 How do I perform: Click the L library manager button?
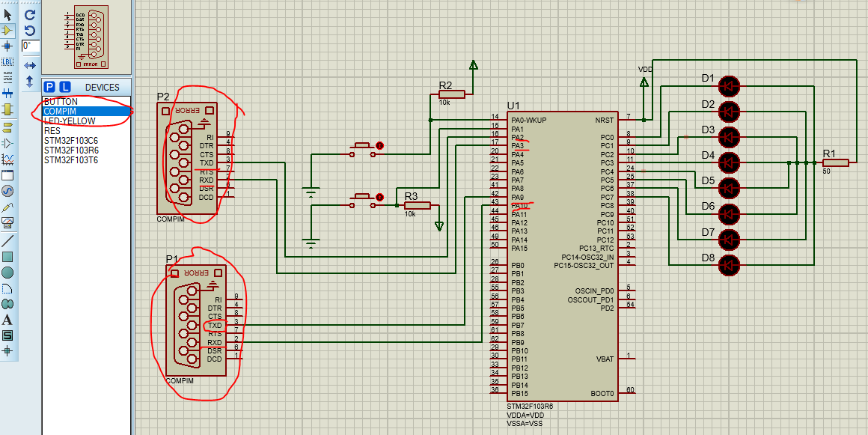click(x=65, y=87)
